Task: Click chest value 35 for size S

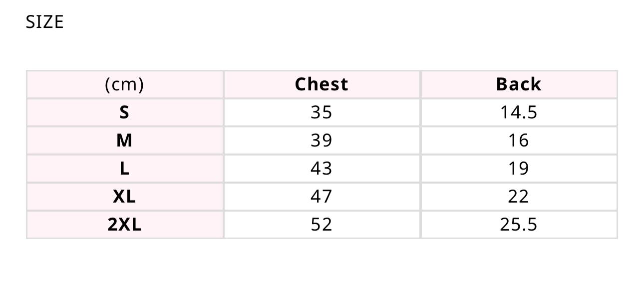Action: pos(321,112)
